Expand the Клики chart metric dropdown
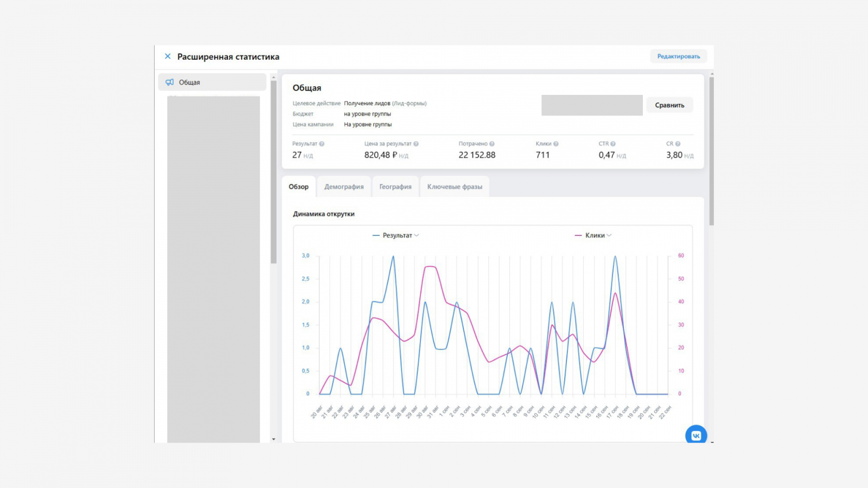 (609, 235)
